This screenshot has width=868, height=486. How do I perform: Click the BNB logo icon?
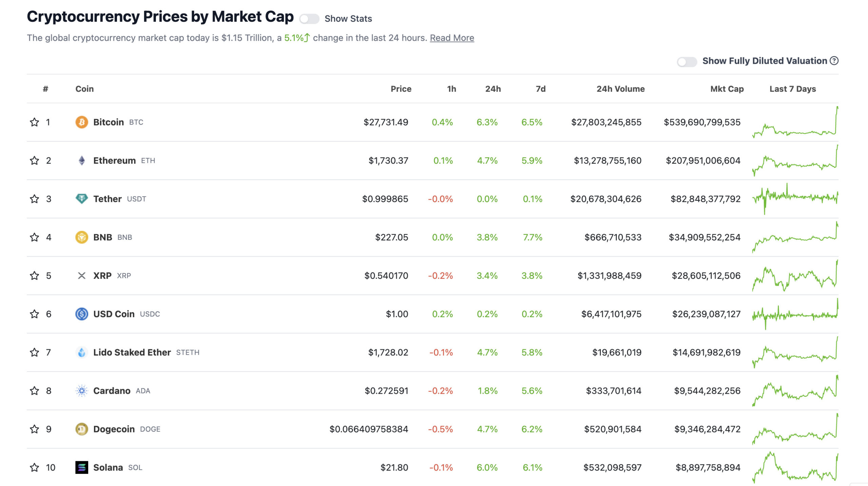pos(82,237)
